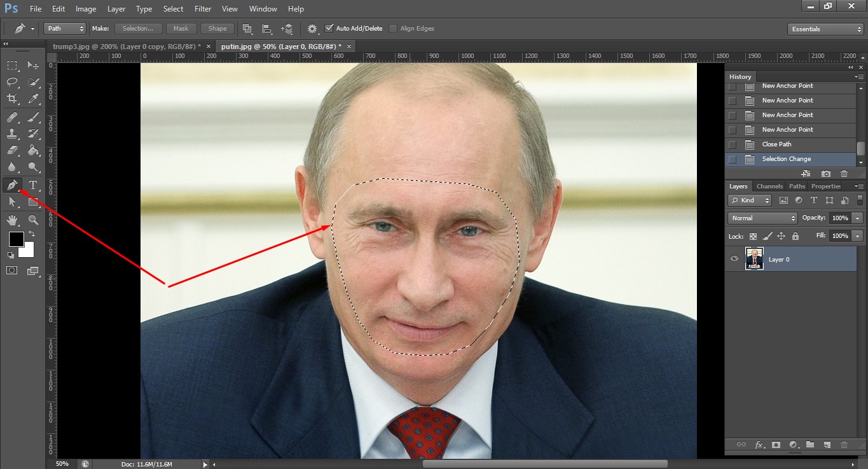Select the Pen tool in the toolbar
Viewport: 868px width, 469px height.
[x=12, y=185]
